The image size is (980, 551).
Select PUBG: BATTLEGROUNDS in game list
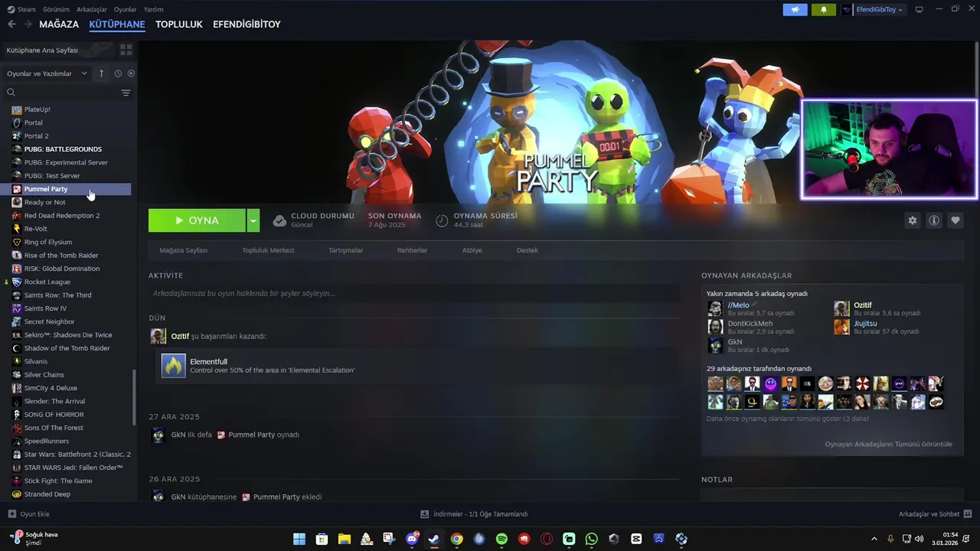coord(63,149)
